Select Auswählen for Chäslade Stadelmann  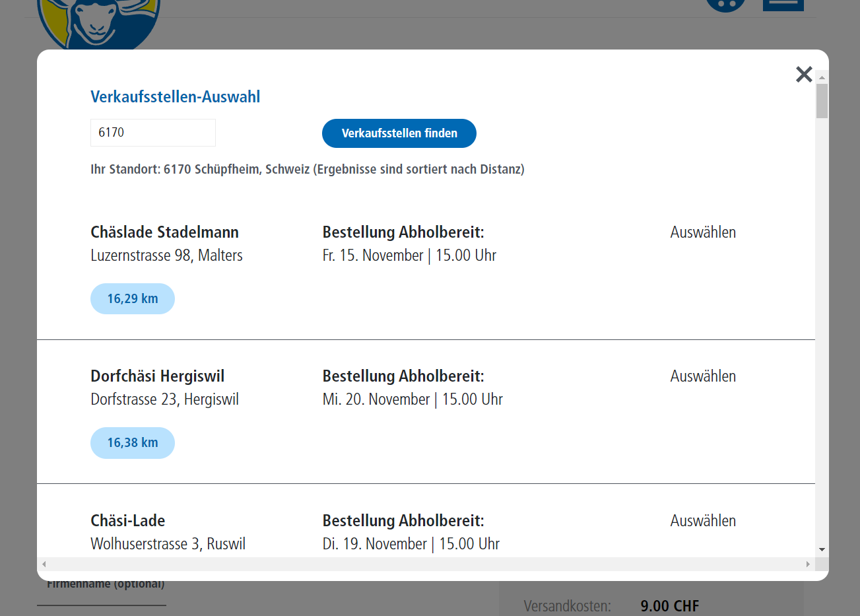(703, 232)
